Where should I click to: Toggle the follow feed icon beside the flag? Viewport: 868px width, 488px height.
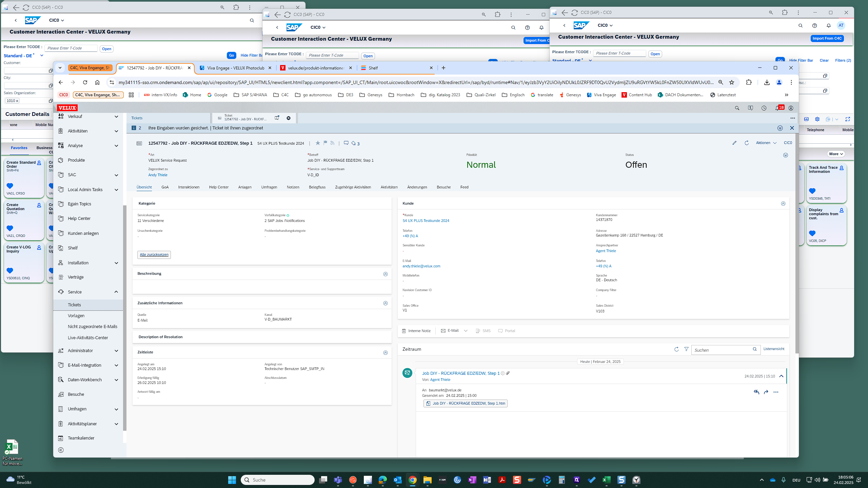(x=332, y=143)
